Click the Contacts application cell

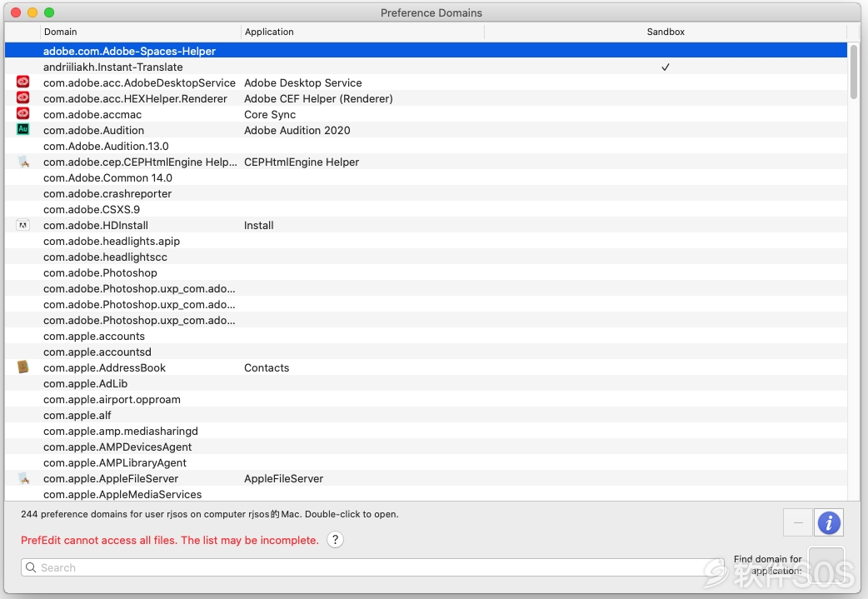click(x=267, y=367)
